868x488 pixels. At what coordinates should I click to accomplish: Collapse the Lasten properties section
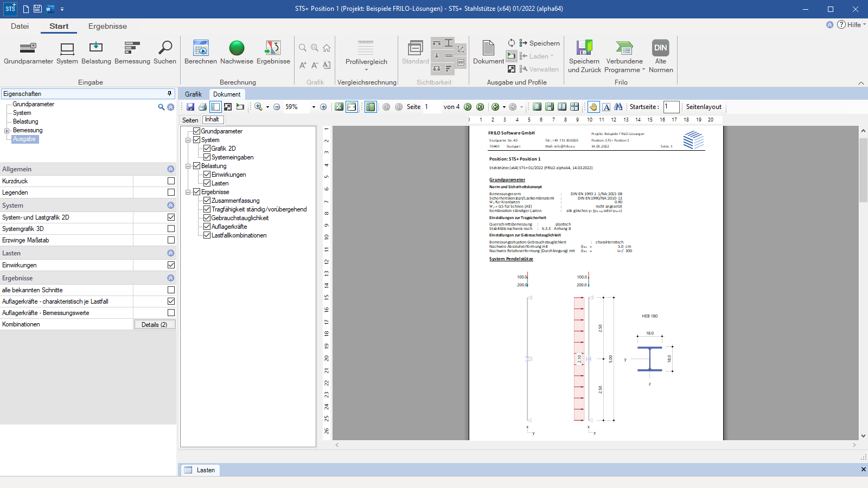(170, 253)
